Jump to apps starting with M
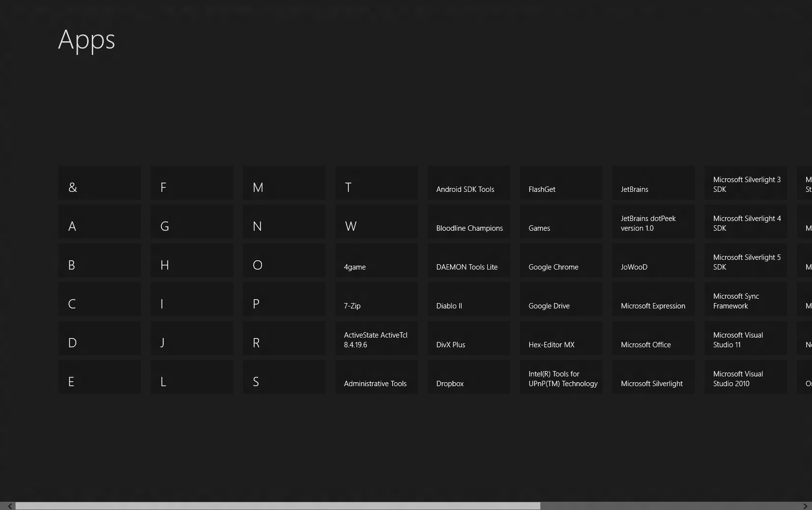Viewport: 812px width, 510px height. pyautogui.click(x=284, y=183)
